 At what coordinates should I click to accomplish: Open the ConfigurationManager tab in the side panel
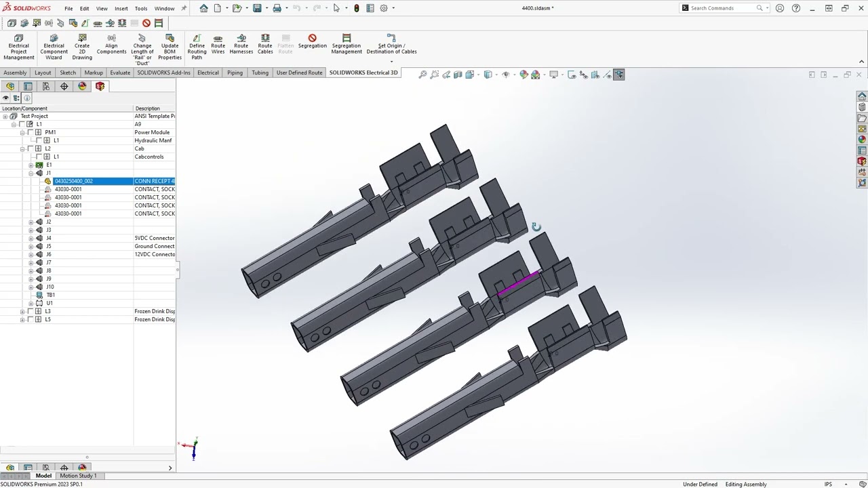(x=46, y=86)
